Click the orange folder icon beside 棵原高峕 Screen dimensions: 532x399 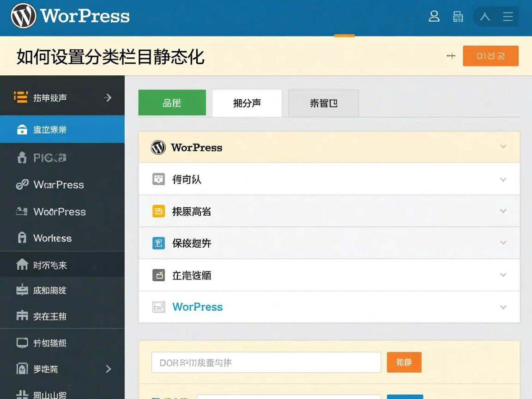pos(158,211)
